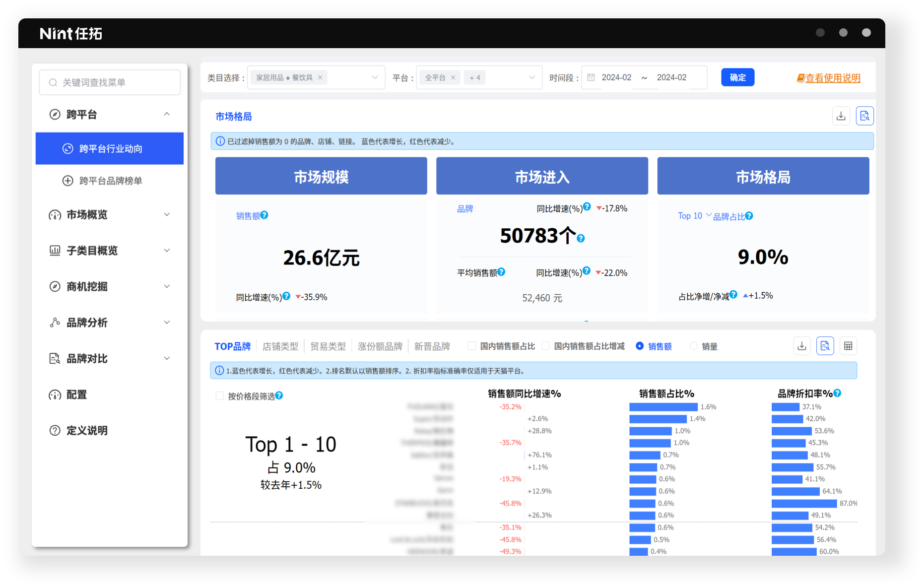924x588 pixels.
Task: Open the 平台 dropdown arrow
Action: (x=532, y=77)
